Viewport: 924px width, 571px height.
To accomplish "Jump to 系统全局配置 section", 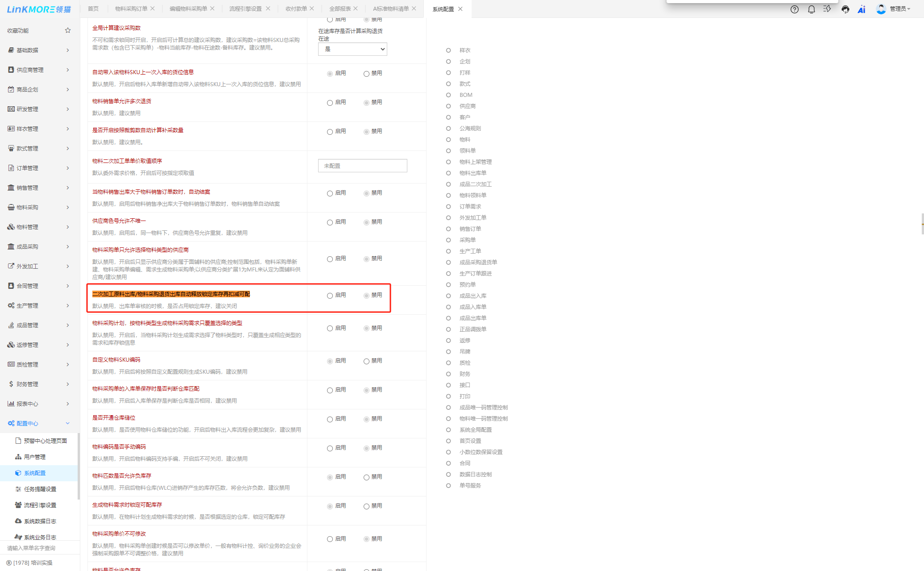I will tap(475, 429).
